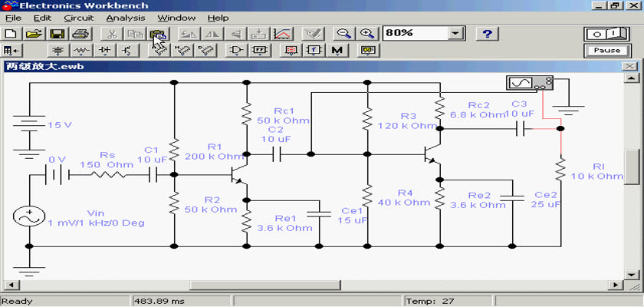Viewport: 644px width, 307px height.
Task: Open the Transistors parts bin
Action: 128,51
